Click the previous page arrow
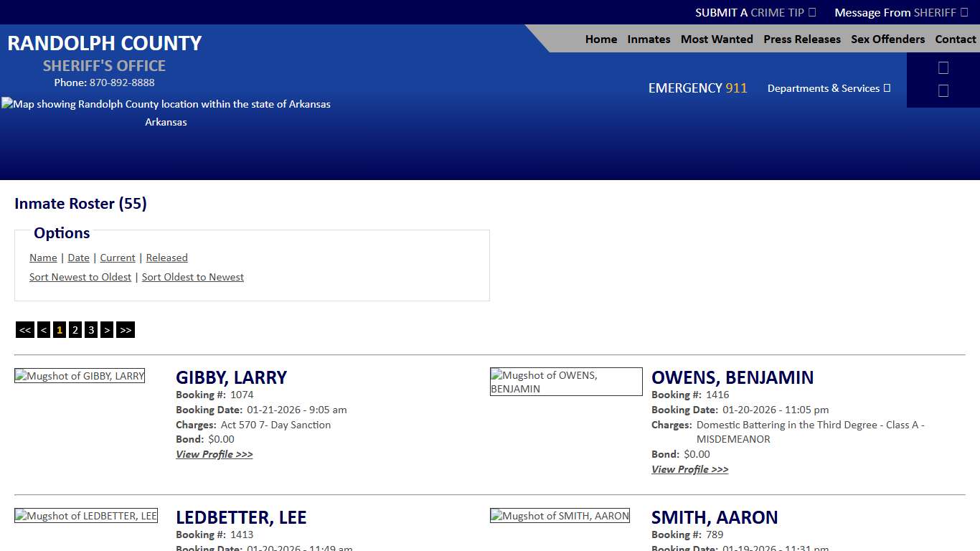 43,329
